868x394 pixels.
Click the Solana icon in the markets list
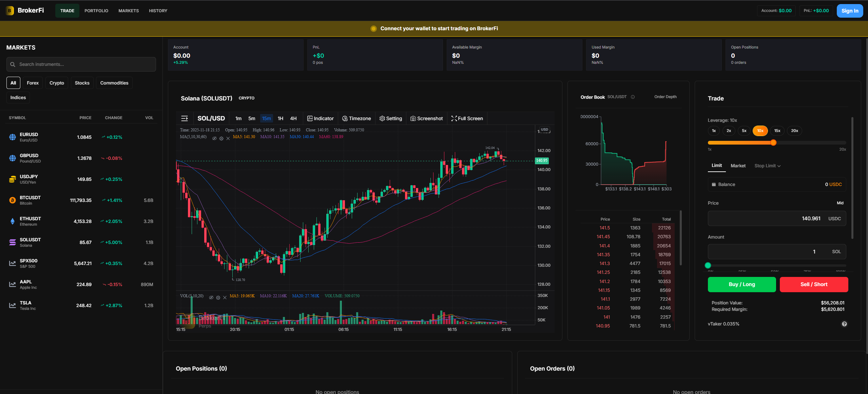pos(12,242)
